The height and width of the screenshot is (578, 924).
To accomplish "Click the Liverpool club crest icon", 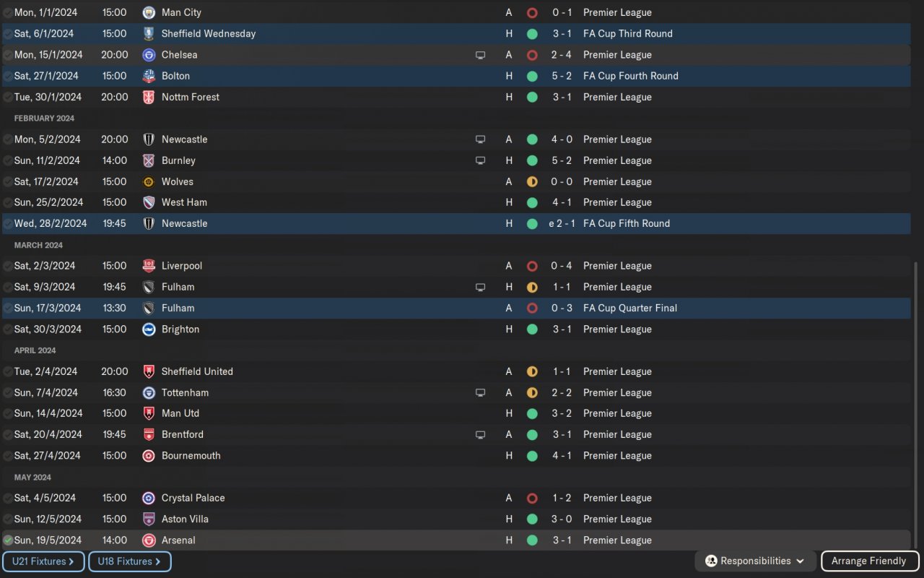I will [149, 266].
